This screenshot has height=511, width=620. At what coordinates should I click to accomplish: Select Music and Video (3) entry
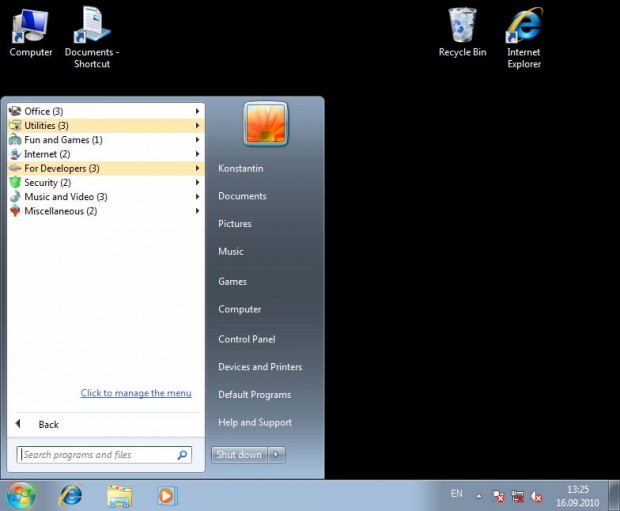(106, 197)
